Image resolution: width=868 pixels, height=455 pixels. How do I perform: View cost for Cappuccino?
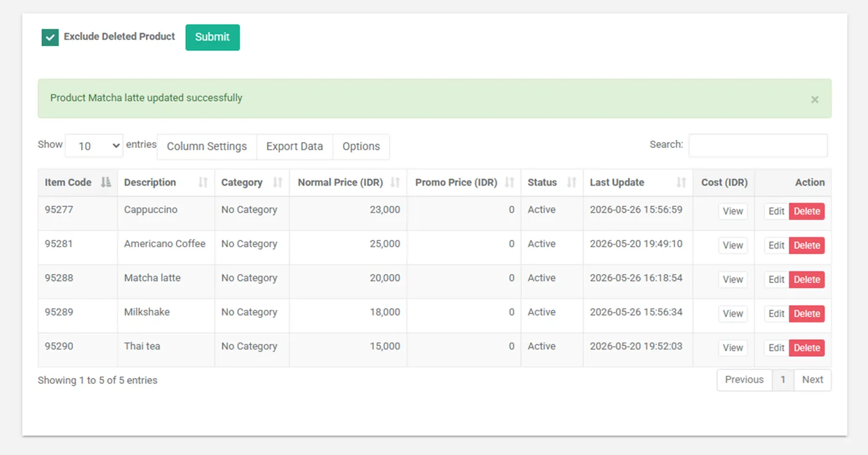(733, 212)
